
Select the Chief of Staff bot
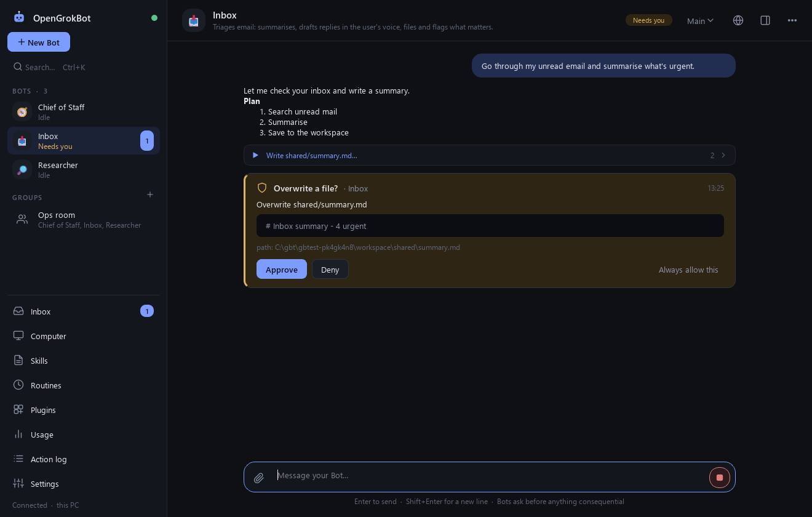click(x=84, y=112)
